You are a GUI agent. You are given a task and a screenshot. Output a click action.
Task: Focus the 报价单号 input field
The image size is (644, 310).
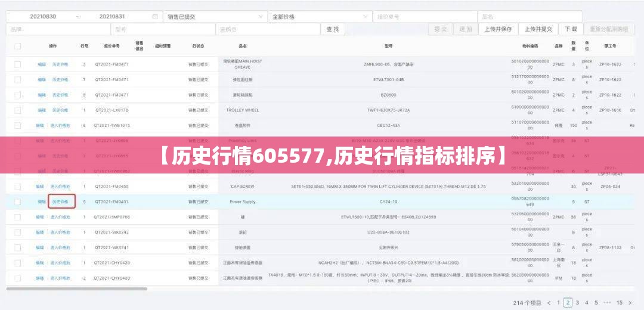tap(425, 17)
